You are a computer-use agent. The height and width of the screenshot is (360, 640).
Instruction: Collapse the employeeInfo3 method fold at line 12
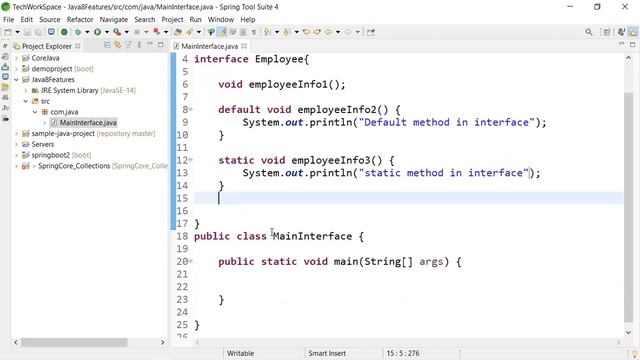(x=191, y=160)
